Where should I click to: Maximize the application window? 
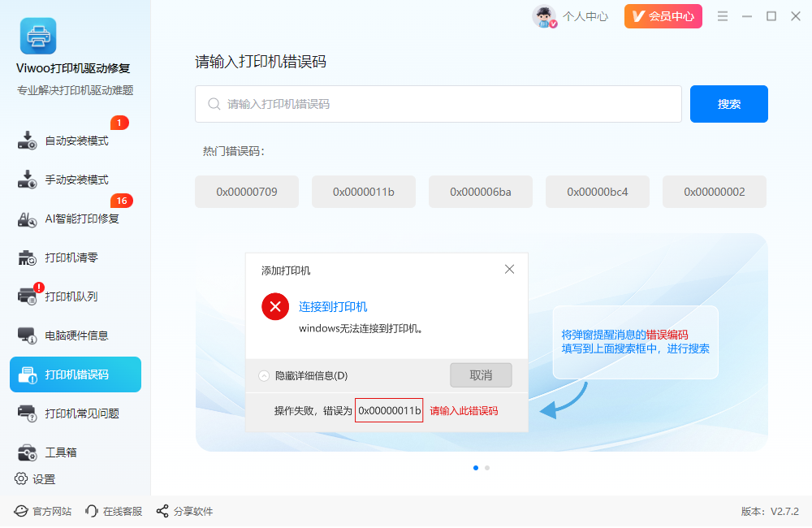(x=771, y=16)
